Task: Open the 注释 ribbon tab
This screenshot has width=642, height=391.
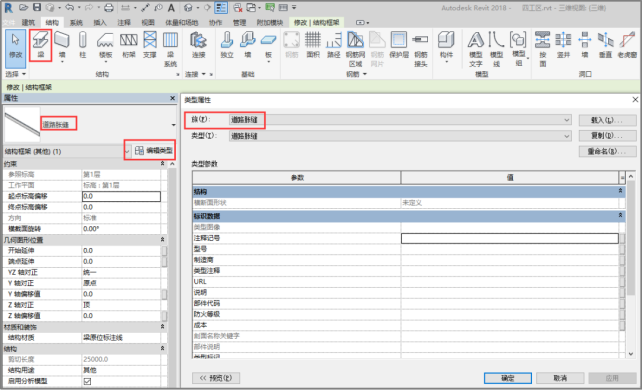Action: coord(124,23)
